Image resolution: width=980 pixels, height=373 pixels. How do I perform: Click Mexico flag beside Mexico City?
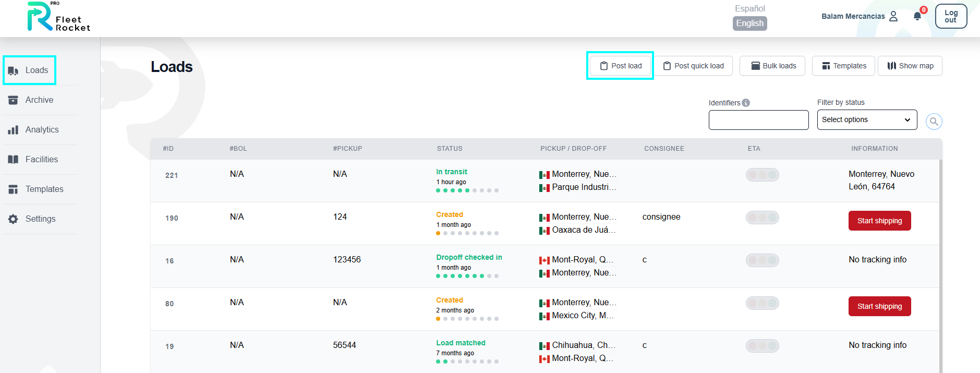tap(545, 316)
